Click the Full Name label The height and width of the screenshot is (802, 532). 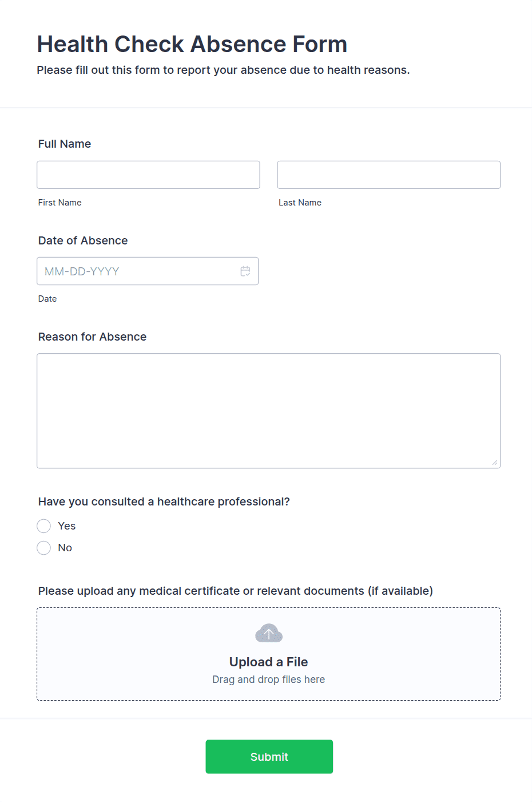click(64, 144)
